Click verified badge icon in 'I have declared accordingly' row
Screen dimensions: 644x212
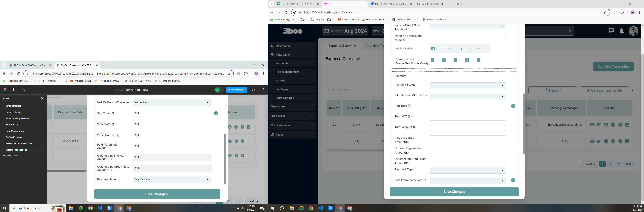tap(613, 125)
